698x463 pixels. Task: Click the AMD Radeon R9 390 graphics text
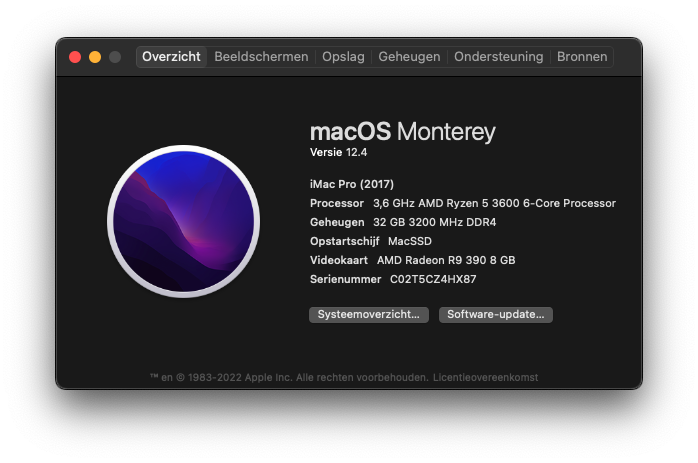(x=446, y=260)
